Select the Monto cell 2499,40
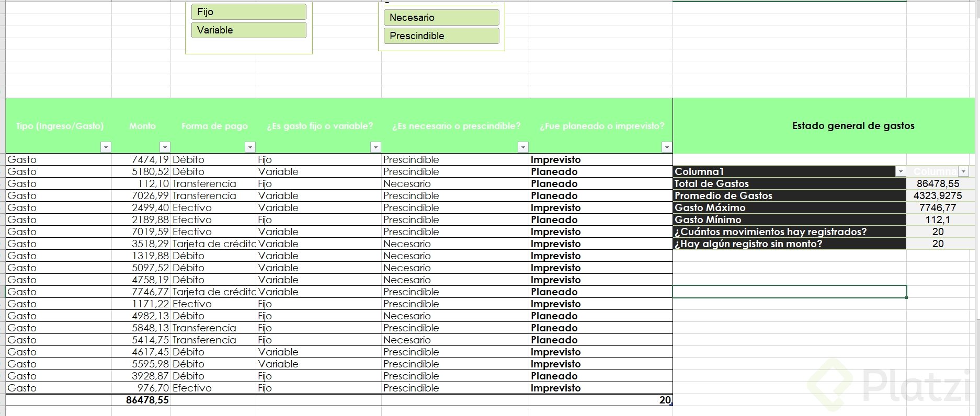 pyautogui.click(x=141, y=207)
